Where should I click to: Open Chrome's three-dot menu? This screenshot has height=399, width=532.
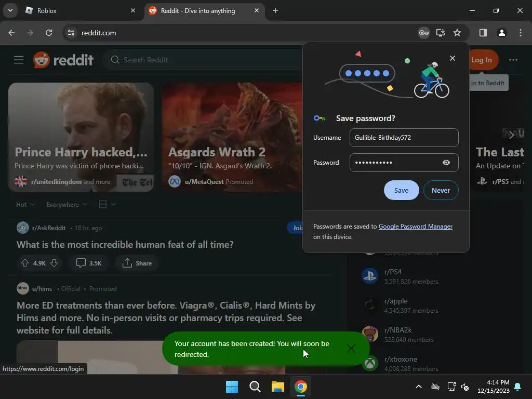click(521, 33)
